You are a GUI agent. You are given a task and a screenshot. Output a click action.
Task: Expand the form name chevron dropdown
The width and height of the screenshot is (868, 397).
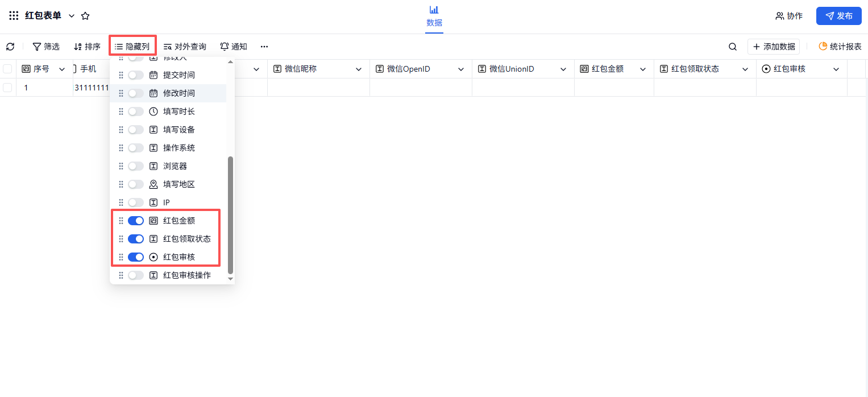[72, 16]
